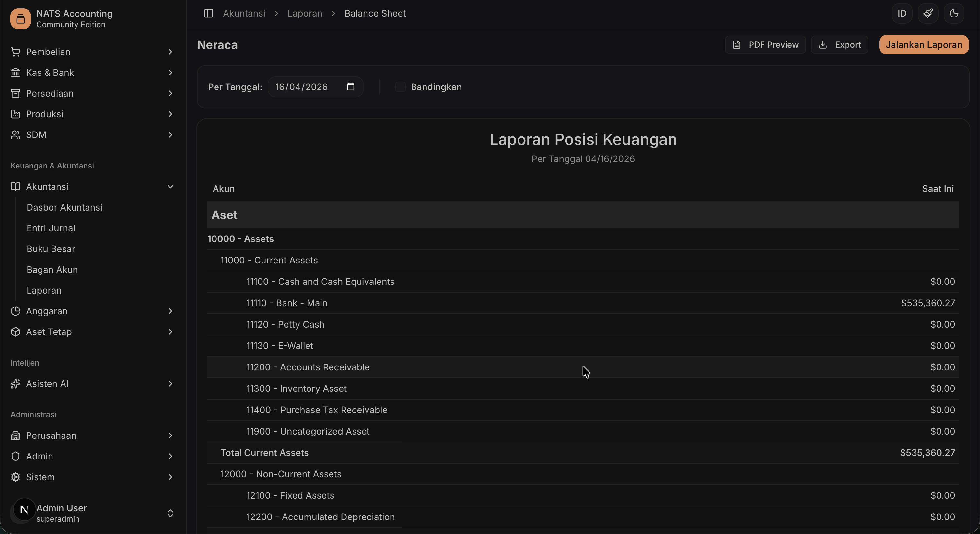Expand the Sistem menu chevron
This screenshot has width=980, height=534.
pos(170,477)
